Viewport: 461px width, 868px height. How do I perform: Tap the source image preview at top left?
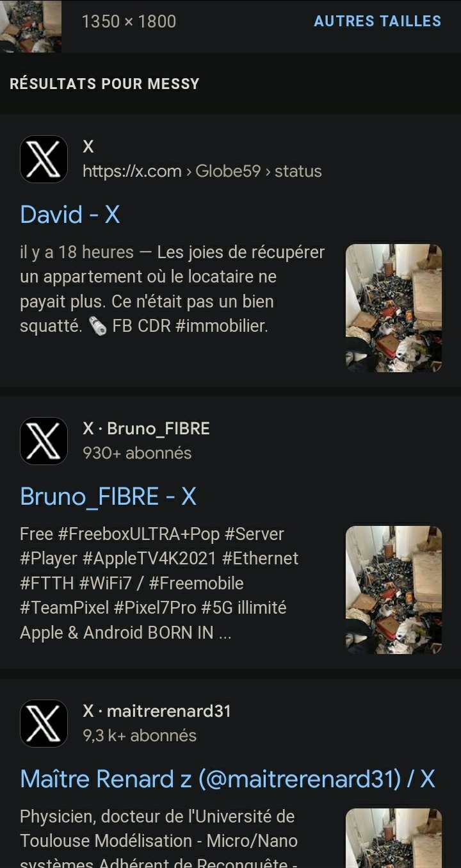[x=31, y=26]
